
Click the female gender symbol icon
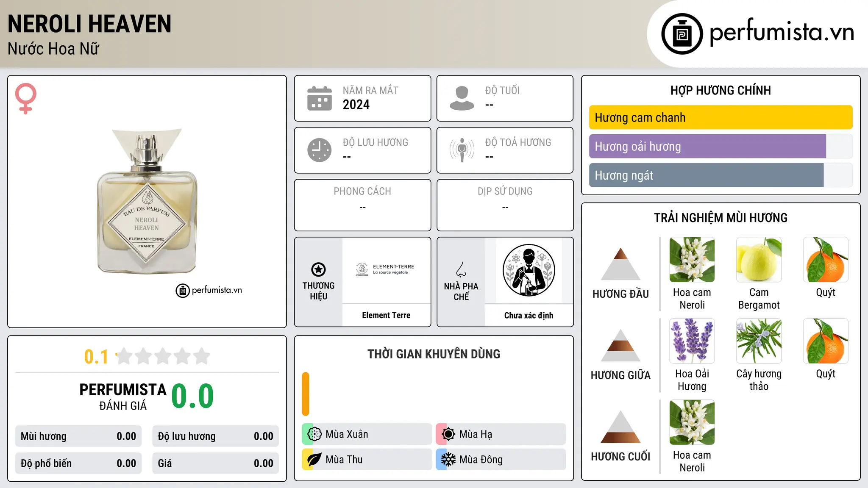(x=25, y=99)
